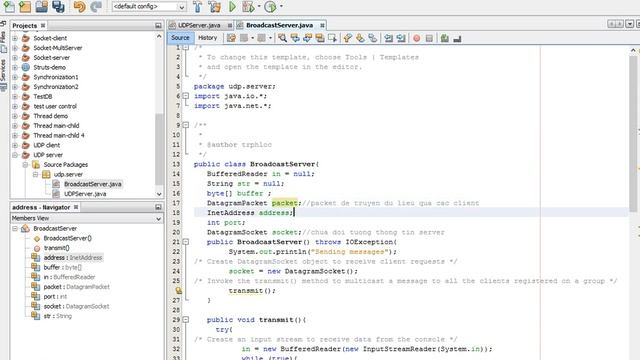Select the Synchronization2 project

56,87
